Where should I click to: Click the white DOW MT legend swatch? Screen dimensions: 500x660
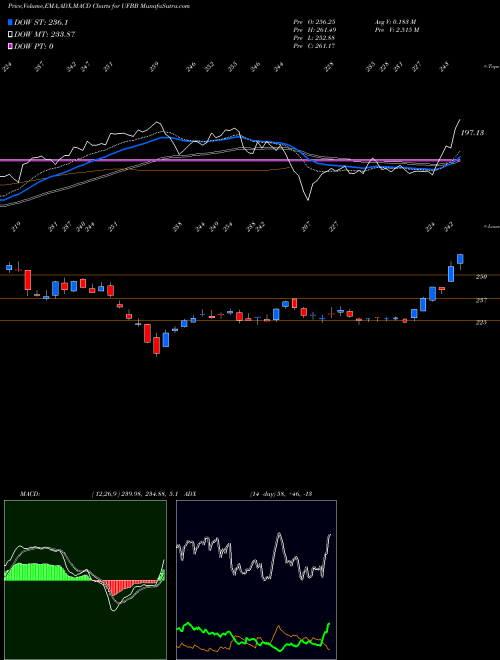(10, 34)
